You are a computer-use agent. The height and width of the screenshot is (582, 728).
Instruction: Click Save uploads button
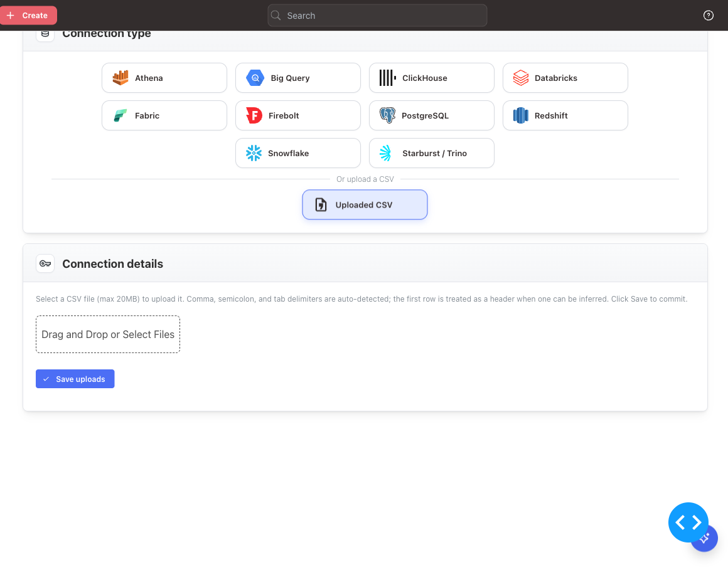point(75,379)
